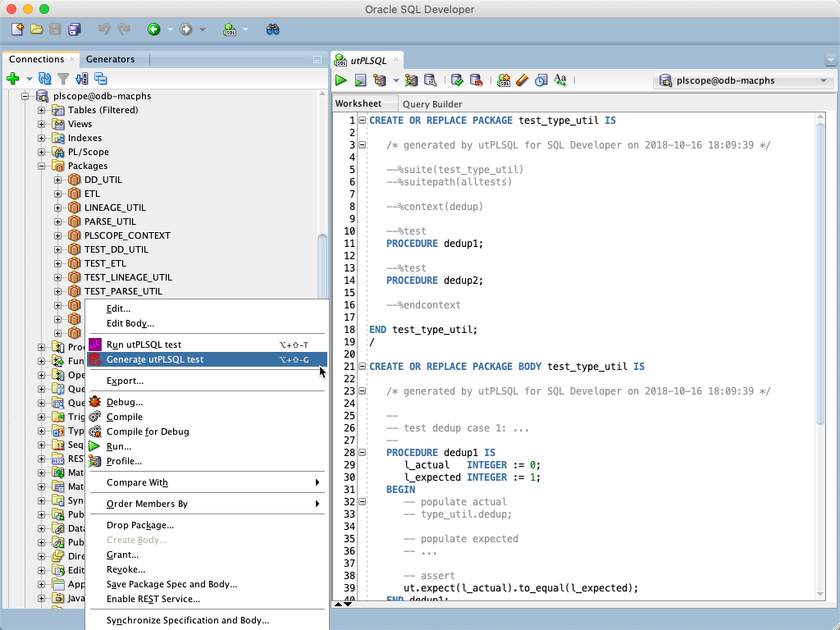
Task: Click the Run Script icon
Action: coord(361,80)
